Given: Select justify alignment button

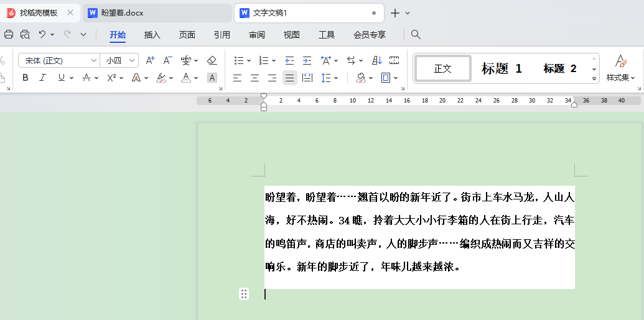Looking at the screenshot, I should [289, 78].
